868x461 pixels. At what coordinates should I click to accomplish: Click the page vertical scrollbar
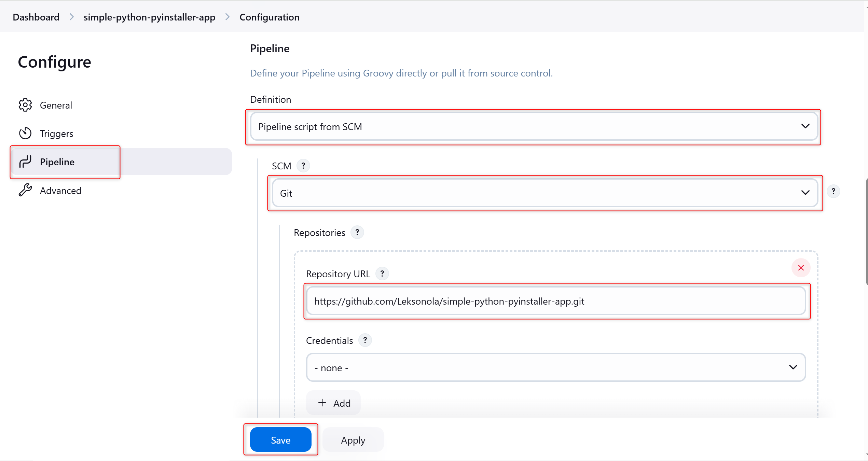tap(867, 231)
